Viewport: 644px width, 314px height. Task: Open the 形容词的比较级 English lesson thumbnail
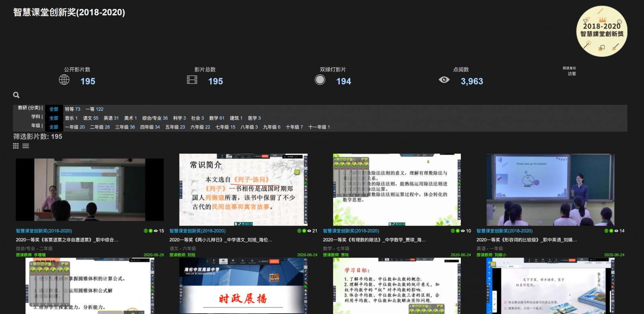(550, 189)
